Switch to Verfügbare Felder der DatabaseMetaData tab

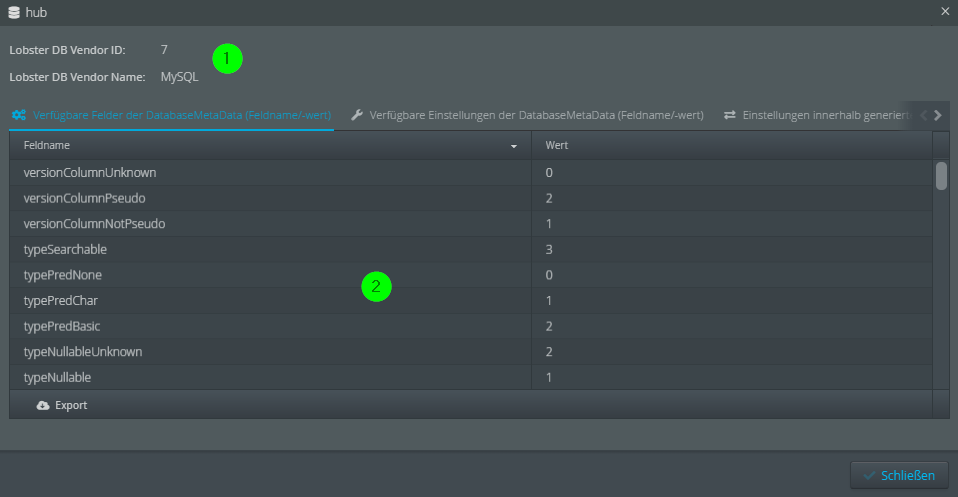point(180,115)
